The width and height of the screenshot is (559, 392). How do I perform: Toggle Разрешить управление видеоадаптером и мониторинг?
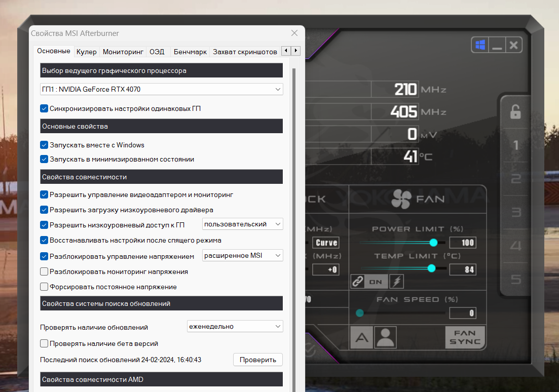pos(44,194)
